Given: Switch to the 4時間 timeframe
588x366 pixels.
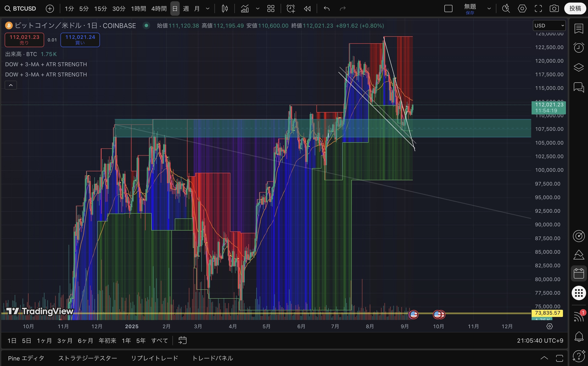Looking at the screenshot, I should coord(159,9).
